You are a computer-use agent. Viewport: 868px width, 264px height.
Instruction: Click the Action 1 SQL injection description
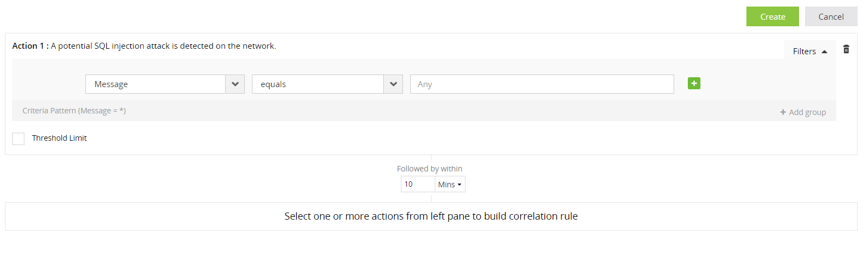[x=163, y=46]
